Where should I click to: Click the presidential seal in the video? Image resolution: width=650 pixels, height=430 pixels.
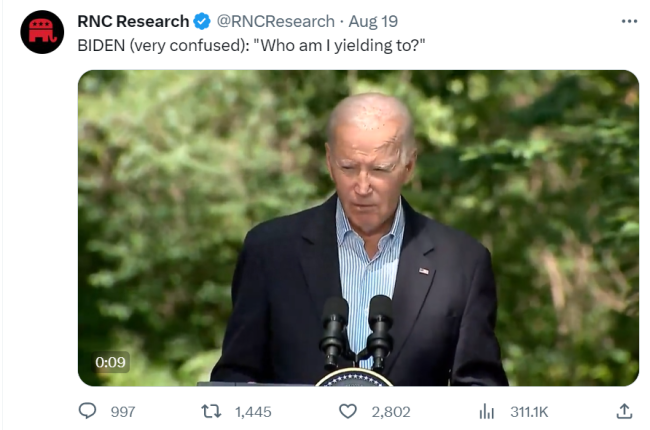pyautogui.click(x=354, y=378)
